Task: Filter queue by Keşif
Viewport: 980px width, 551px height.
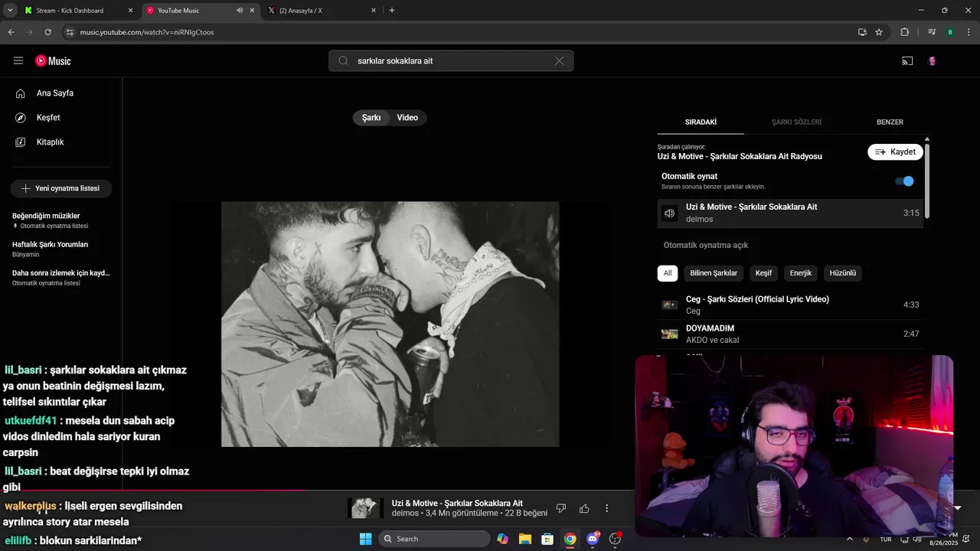Action: [x=763, y=273]
